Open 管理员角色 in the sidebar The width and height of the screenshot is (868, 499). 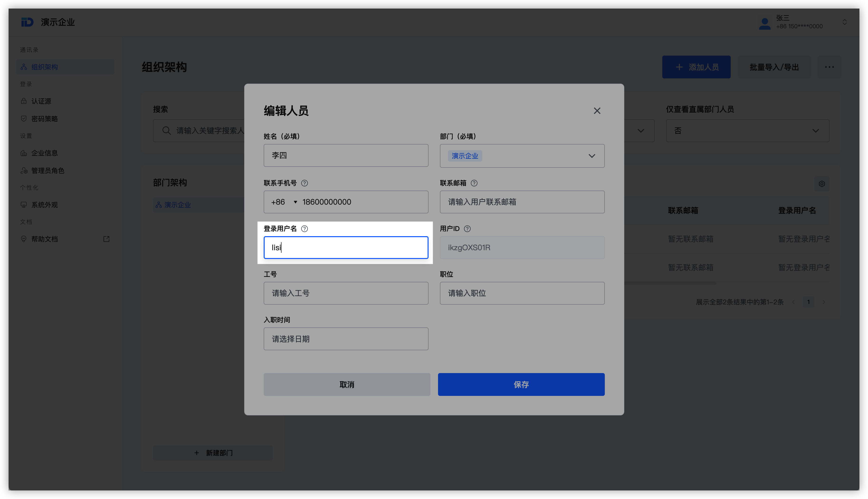pyautogui.click(x=65, y=170)
